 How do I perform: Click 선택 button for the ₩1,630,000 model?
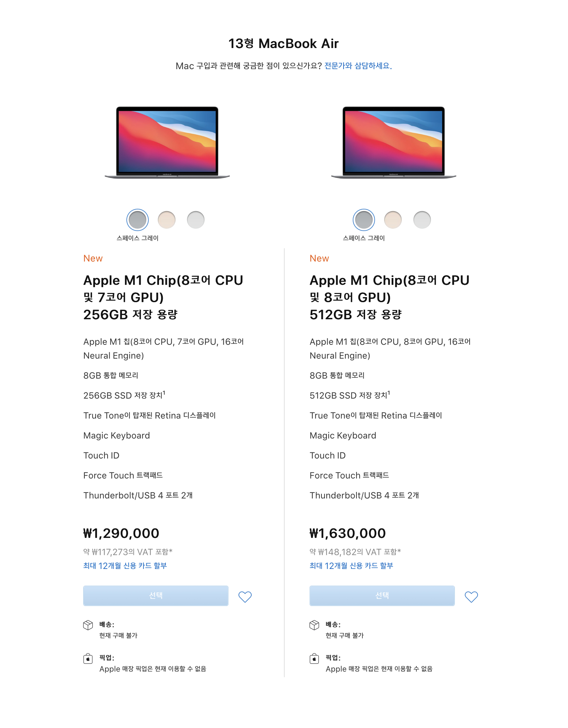382,595
